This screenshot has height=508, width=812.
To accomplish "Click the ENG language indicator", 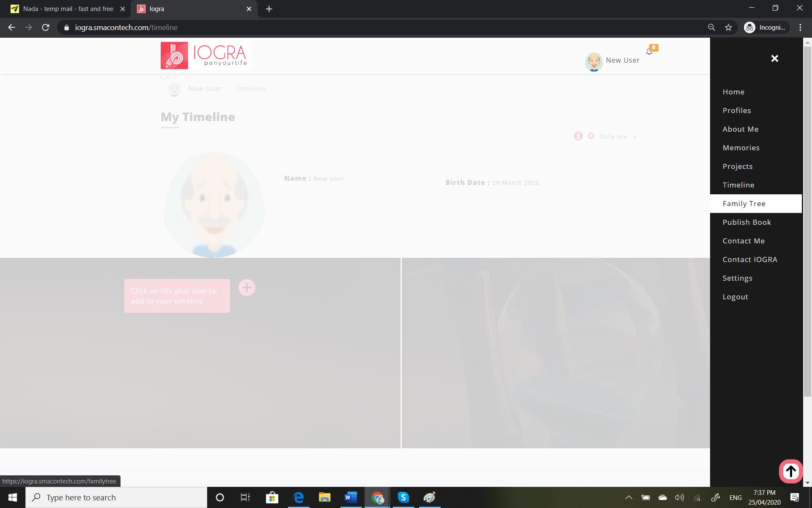I will [x=735, y=497].
